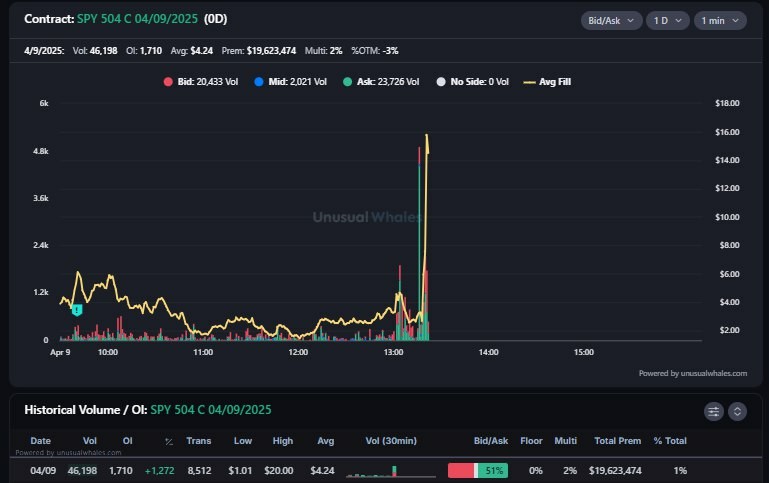This screenshot has width=769, height=483.
Task: Toggle the Ask volume series in legend
Action: pyautogui.click(x=381, y=82)
